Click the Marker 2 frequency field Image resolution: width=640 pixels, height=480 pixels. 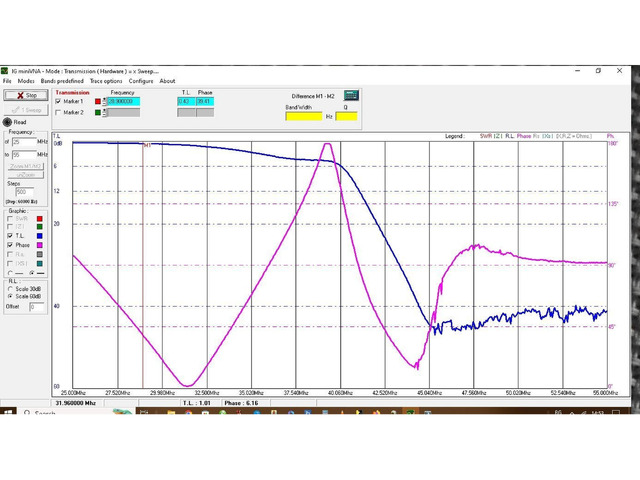[x=123, y=112]
